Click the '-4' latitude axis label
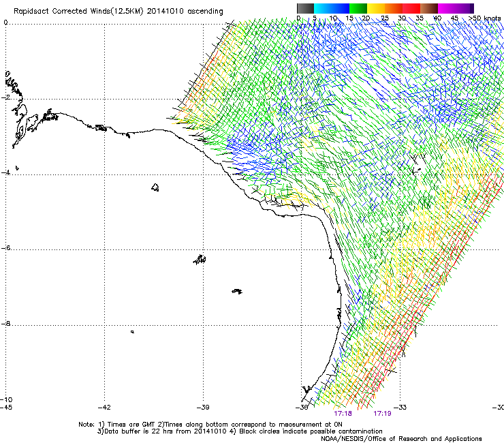The image size is (504, 443). point(5,172)
